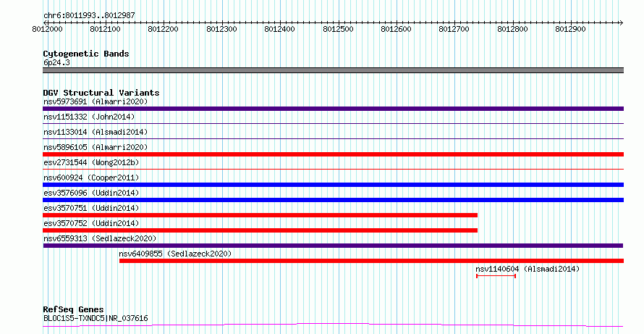
Task: Open variant nsv6559313 (Sedlazeck2020) label
Action: click(100, 238)
